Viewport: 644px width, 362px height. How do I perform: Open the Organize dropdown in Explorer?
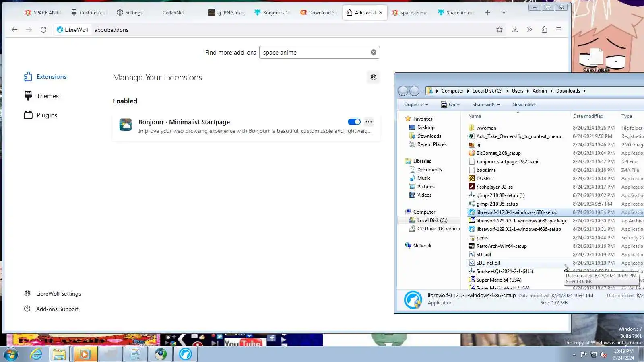416,105
